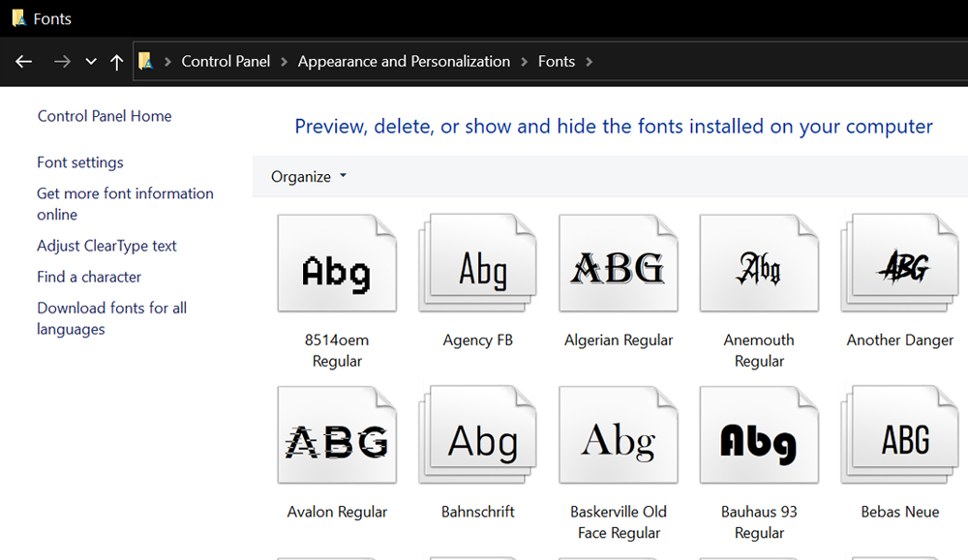Click Adjust ClearType text link
968x560 pixels.
click(106, 246)
